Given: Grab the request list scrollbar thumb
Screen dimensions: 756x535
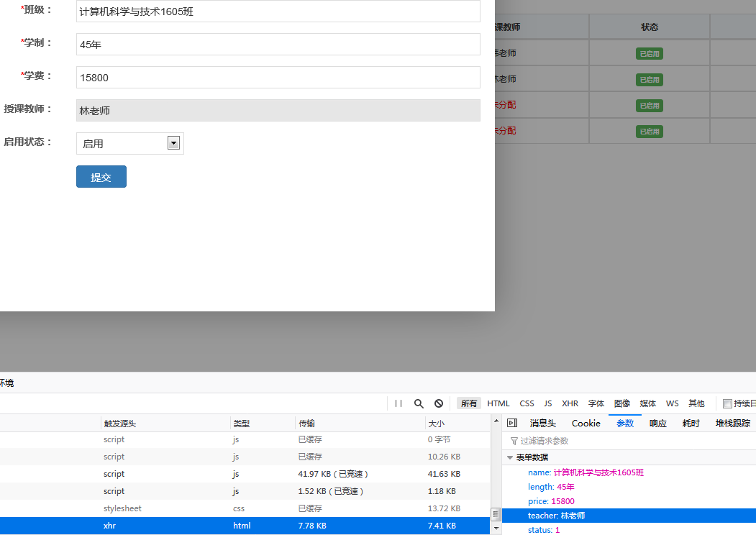Looking at the screenshot, I should 496,515.
